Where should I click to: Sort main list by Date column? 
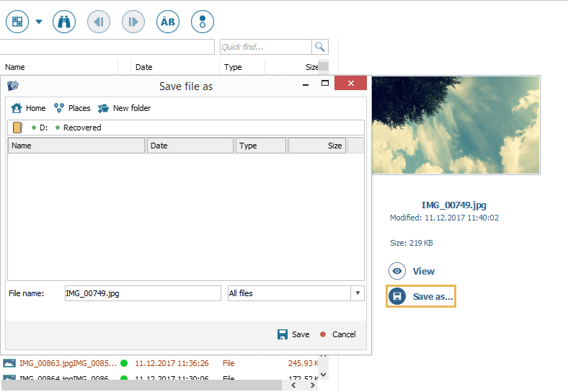(x=175, y=67)
